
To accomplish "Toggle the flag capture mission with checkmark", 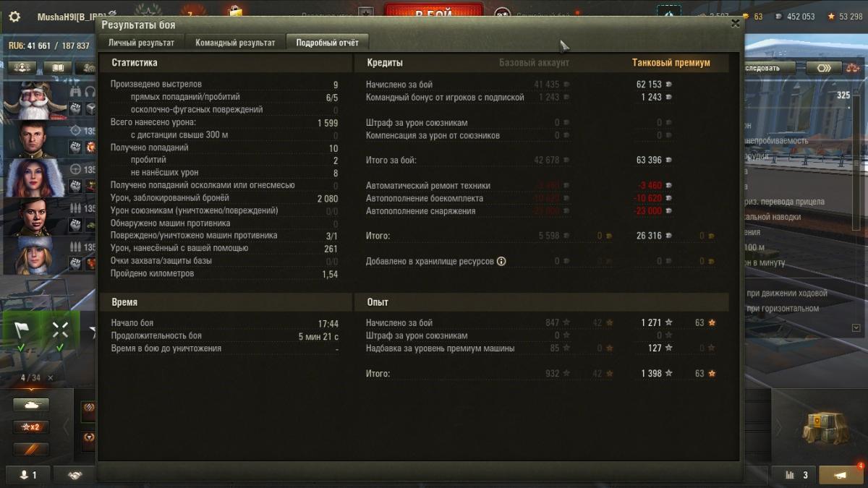I will click(20, 335).
